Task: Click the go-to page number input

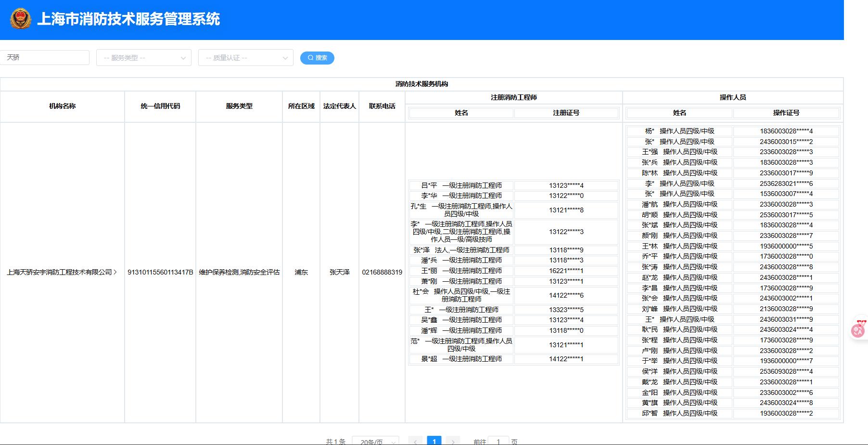Action: click(498, 441)
